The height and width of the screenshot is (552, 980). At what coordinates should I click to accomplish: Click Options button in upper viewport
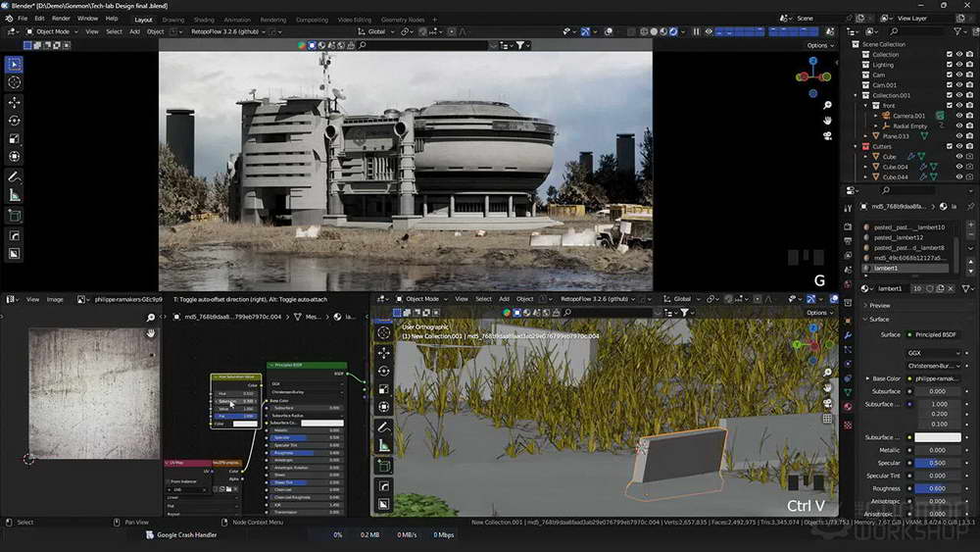click(x=820, y=45)
